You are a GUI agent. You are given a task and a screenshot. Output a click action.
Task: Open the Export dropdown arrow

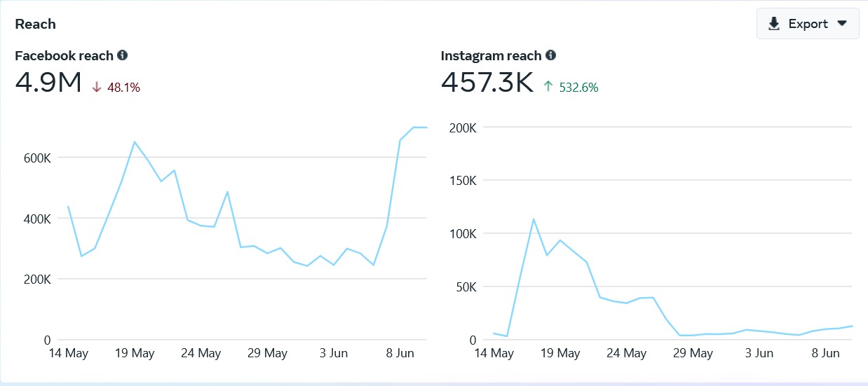coord(842,24)
